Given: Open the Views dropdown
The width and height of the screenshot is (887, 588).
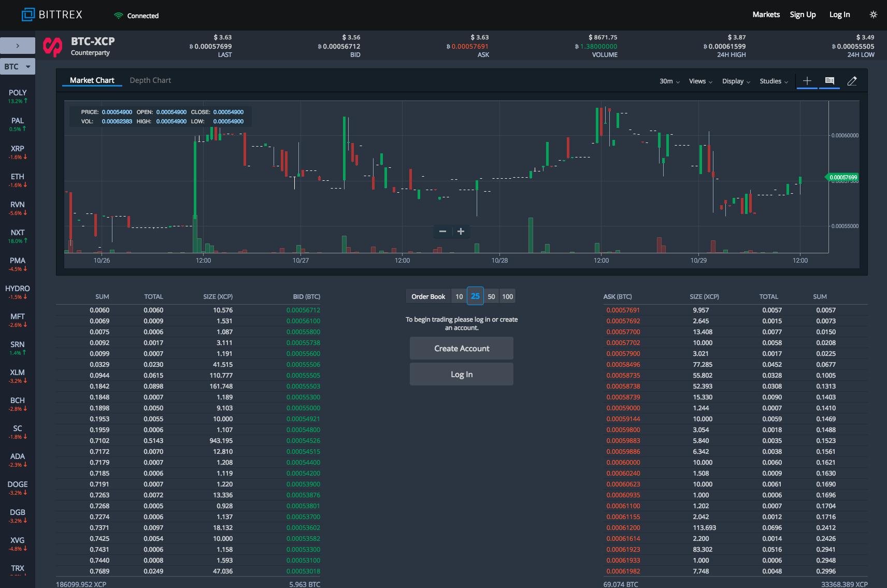Looking at the screenshot, I should pos(700,81).
